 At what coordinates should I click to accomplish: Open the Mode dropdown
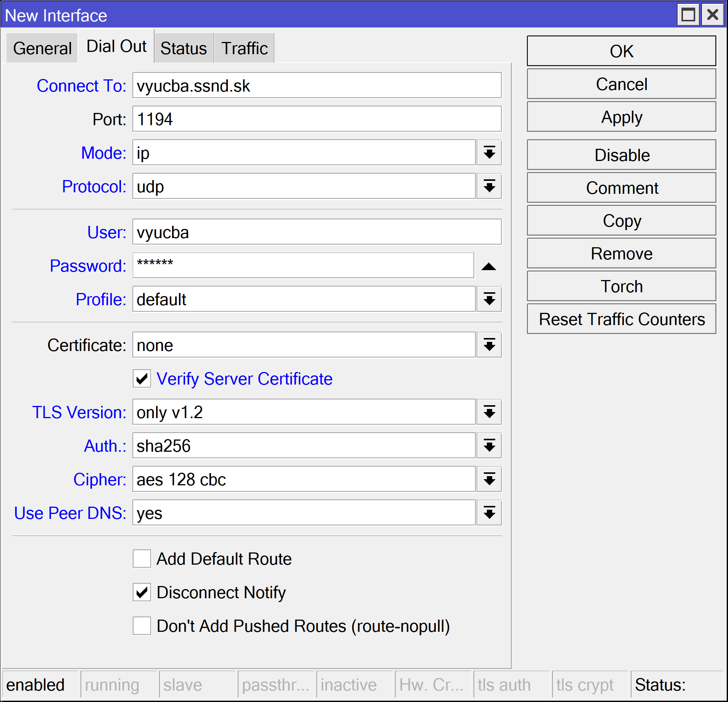(489, 153)
